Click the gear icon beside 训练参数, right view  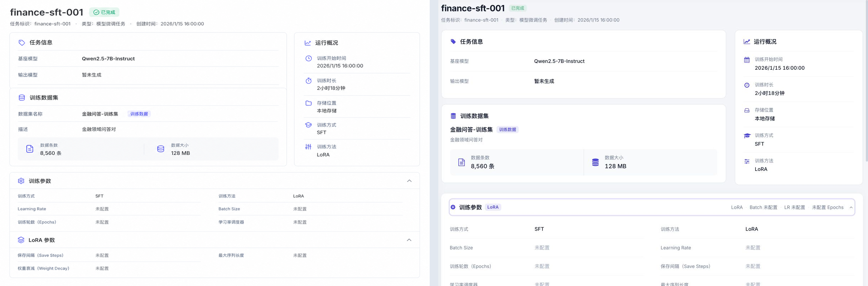click(x=453, y=207)
